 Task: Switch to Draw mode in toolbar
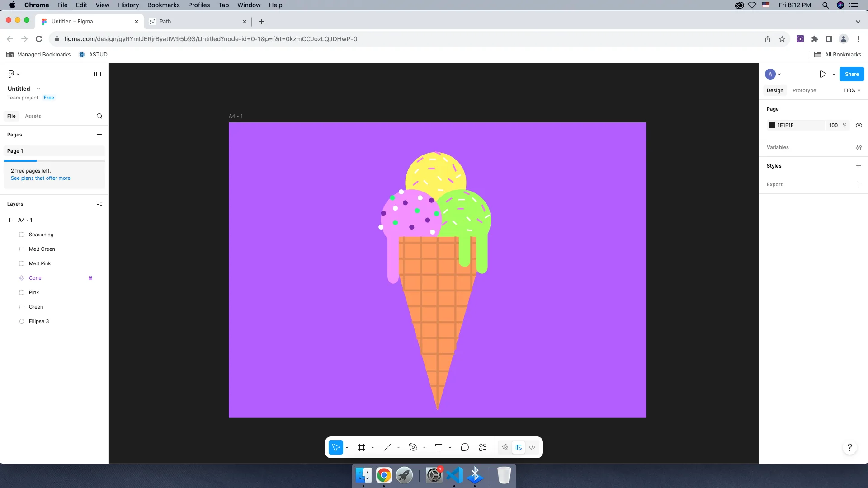(x=505, y=447)
